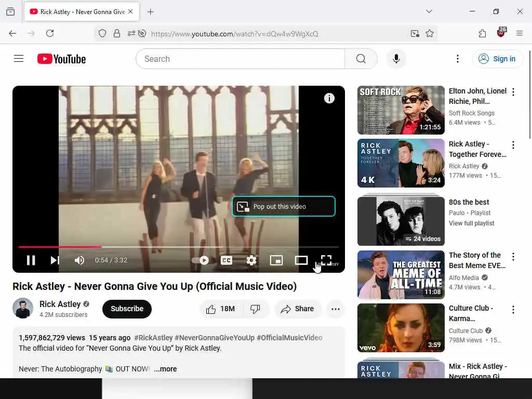Open Mix Rick Astley playlist title
Screen dimensions: 532x399
(x=478, y=371)
